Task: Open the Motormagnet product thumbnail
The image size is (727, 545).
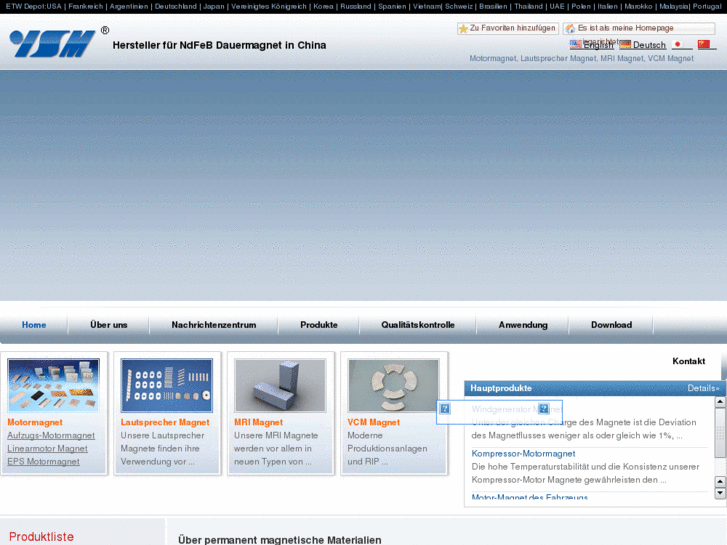Action: click(x=53, y=385)
